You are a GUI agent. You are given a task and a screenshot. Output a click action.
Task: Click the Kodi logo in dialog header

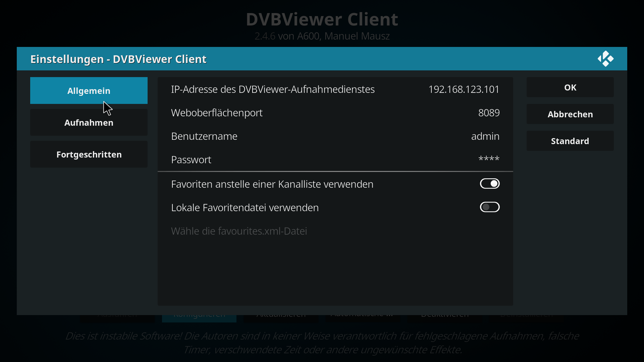click(605, 59)
